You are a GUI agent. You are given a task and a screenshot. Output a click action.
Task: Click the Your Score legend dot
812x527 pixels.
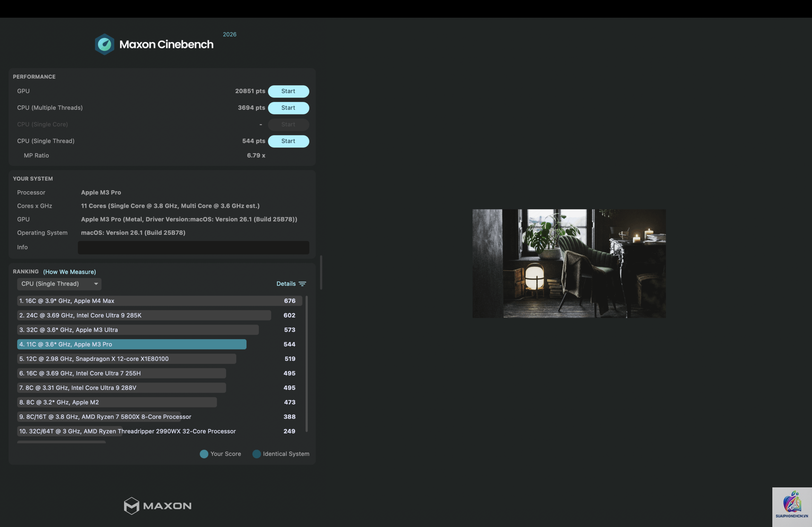click(204, 454)
